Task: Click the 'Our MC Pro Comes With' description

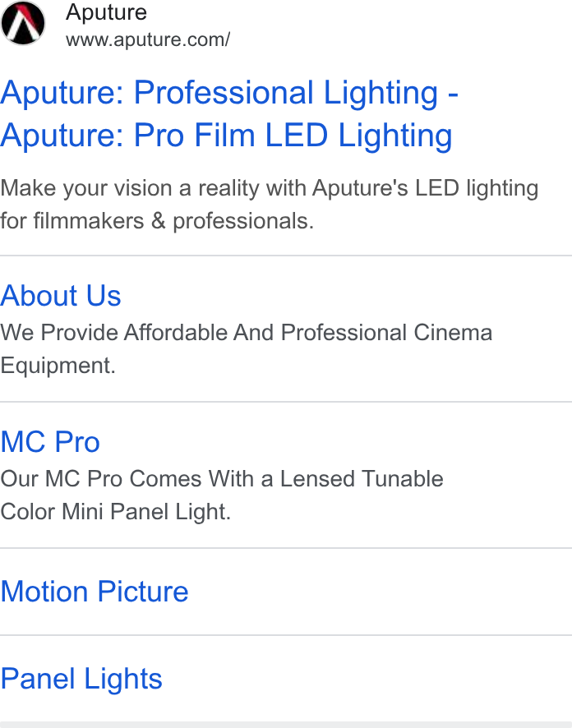Action: [222, 479]
